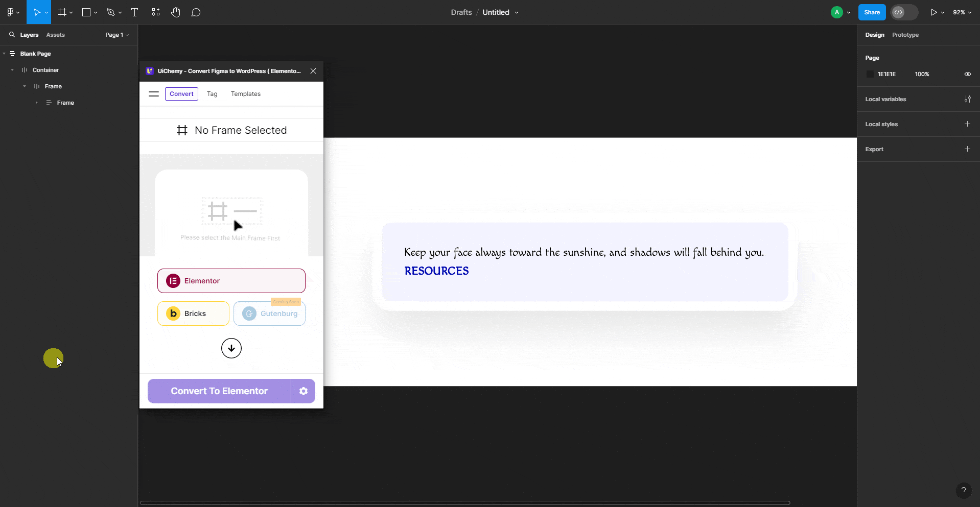Click the Share button
This screenshot has height=507, width=980.
coord(872,12)
